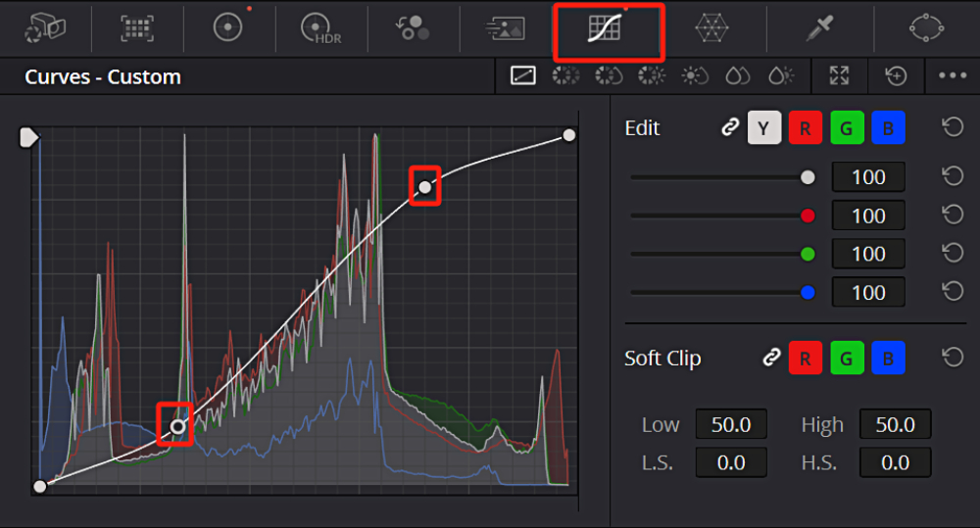The height and width of the screenshot is (528, 980).
Task: Select the Lum vs Sat curve
Action: pyautogui.click(x=695, y=75)
